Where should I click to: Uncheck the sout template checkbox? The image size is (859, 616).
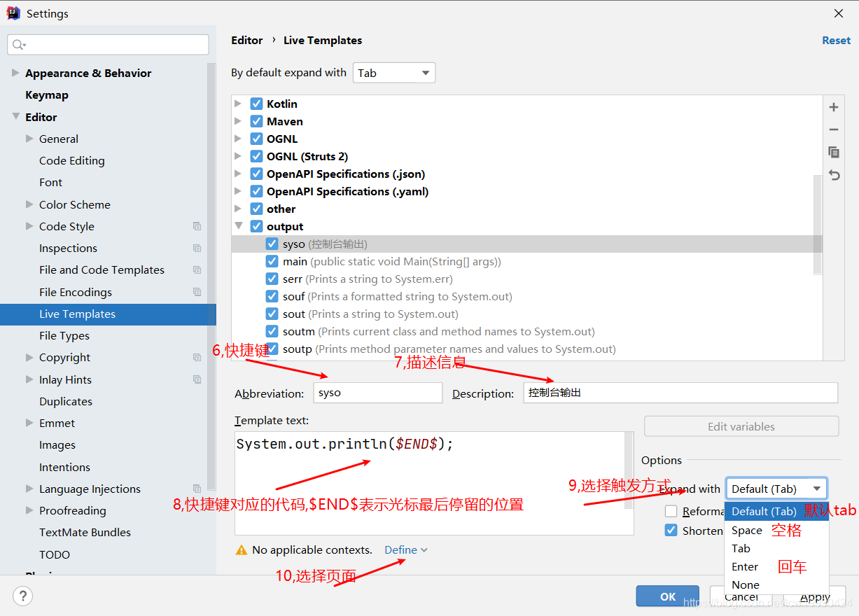pyautogui.click(x=272, y=314)
